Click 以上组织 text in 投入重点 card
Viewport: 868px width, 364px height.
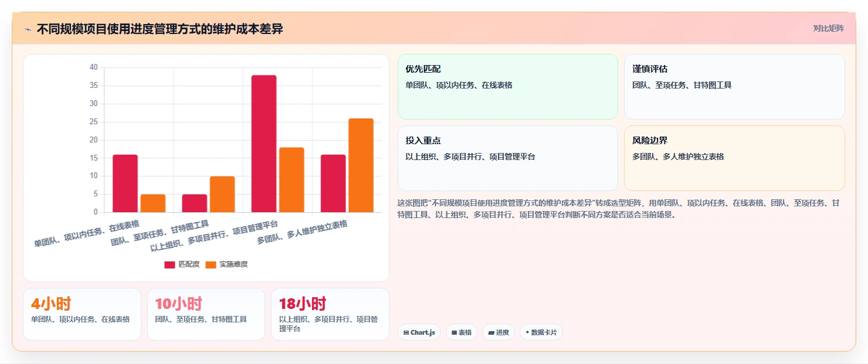tap(421, 157)
